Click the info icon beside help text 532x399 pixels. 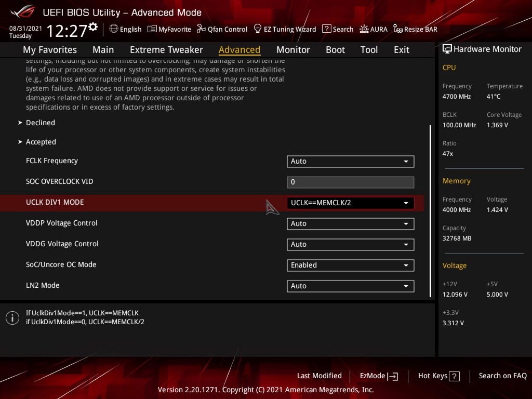point(12,318)
